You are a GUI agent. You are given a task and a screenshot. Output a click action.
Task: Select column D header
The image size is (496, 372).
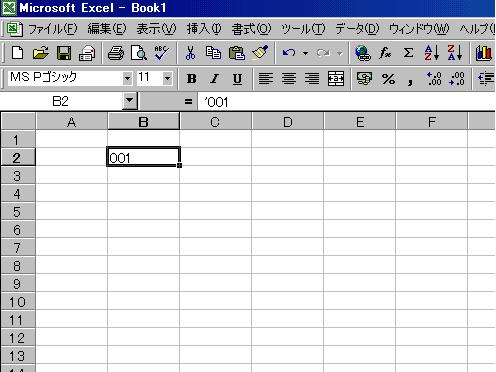point(287,122)
